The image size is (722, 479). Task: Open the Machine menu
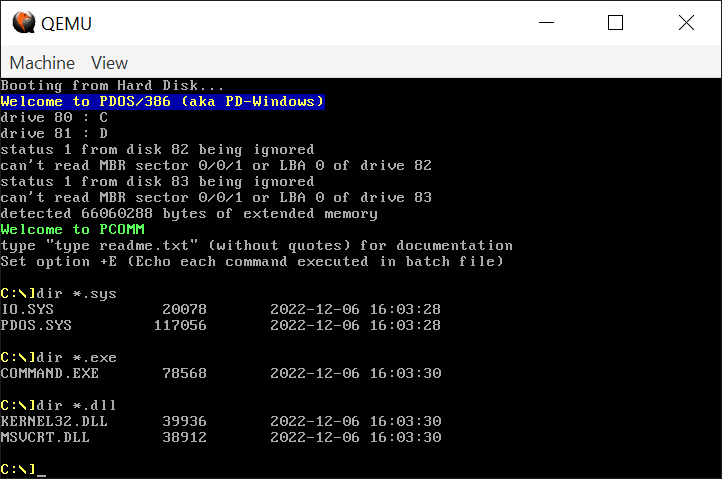[x=42, y=63]
